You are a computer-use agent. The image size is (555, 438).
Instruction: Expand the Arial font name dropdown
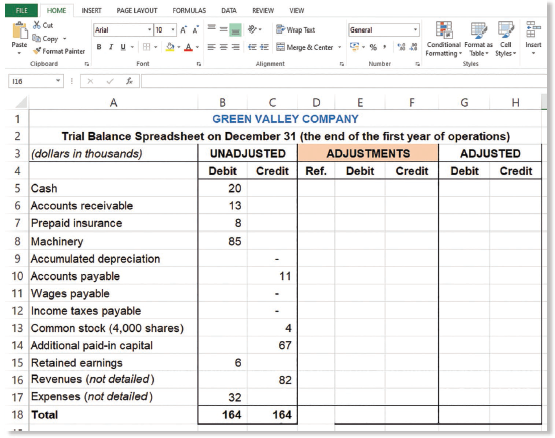(x=149, y=30)
